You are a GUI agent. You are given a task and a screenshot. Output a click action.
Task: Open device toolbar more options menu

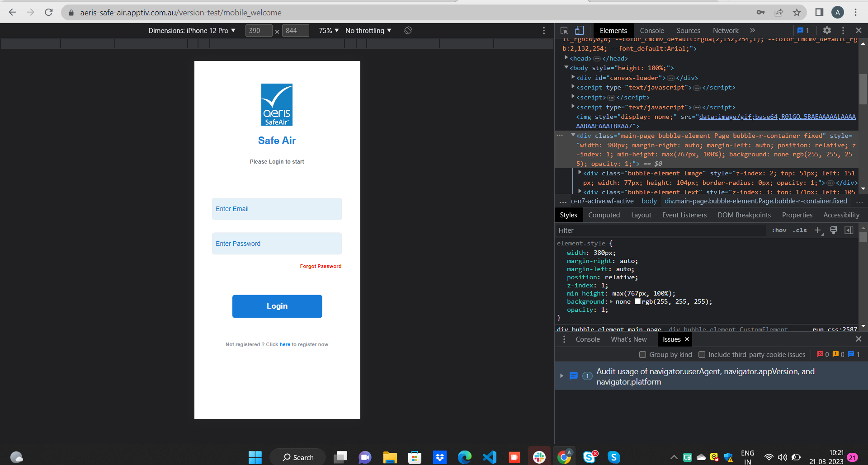pos(544,31)
